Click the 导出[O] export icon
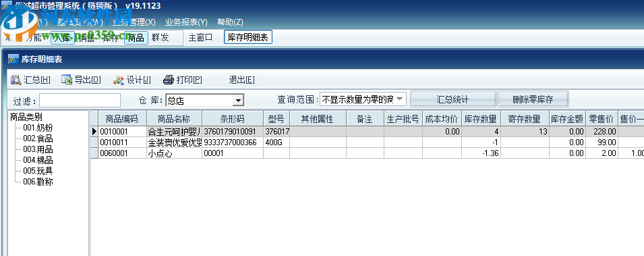 click(x=67, y=80)
